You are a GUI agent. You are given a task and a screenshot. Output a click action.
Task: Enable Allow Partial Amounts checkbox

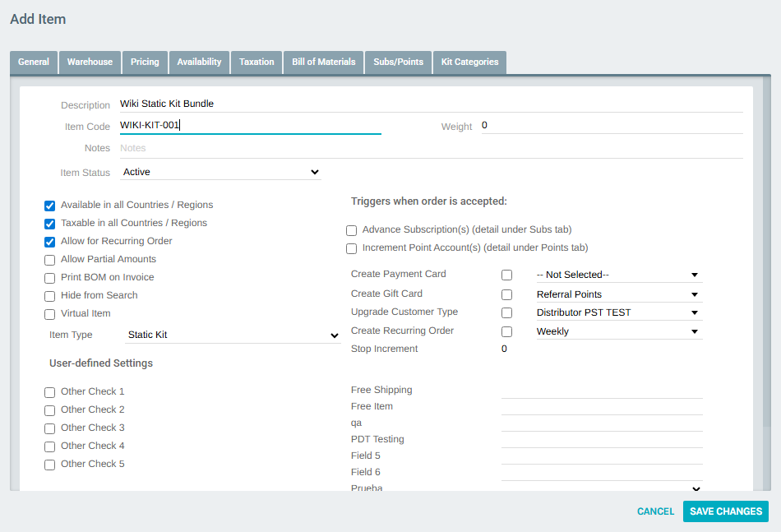pyautogui.click(x=50, y=260)
